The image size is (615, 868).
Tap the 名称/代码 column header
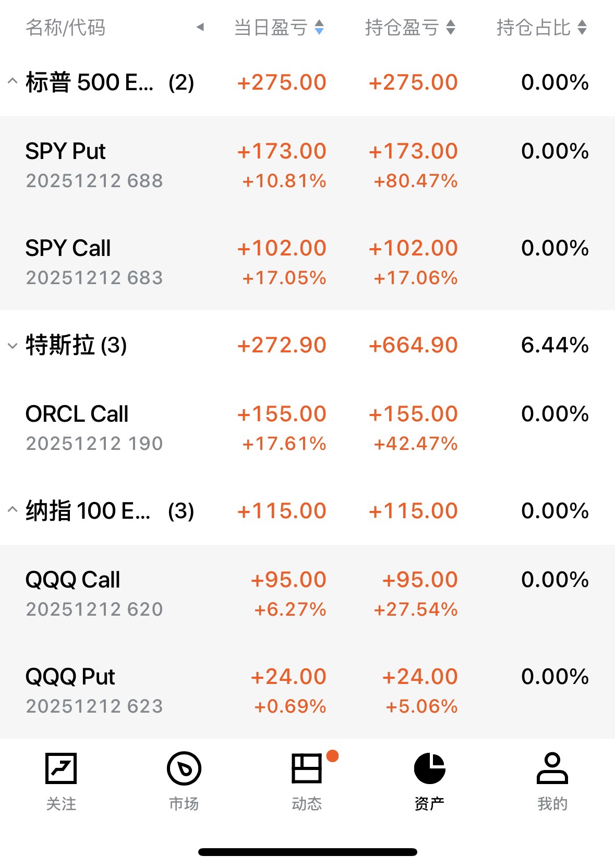(66, 28)
